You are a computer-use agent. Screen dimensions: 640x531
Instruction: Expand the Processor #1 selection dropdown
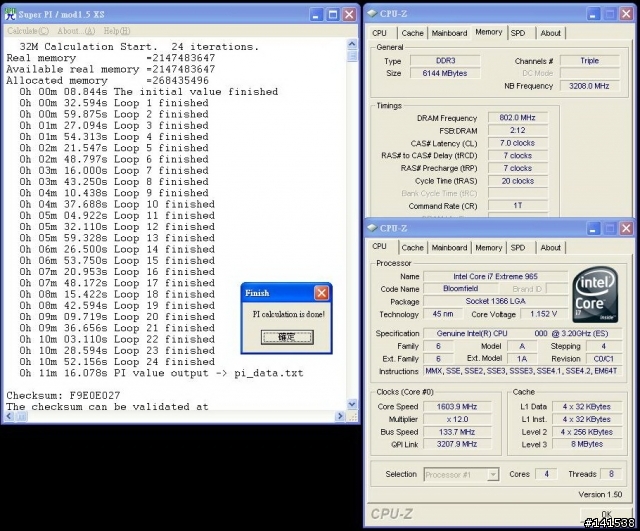[493, 475]
